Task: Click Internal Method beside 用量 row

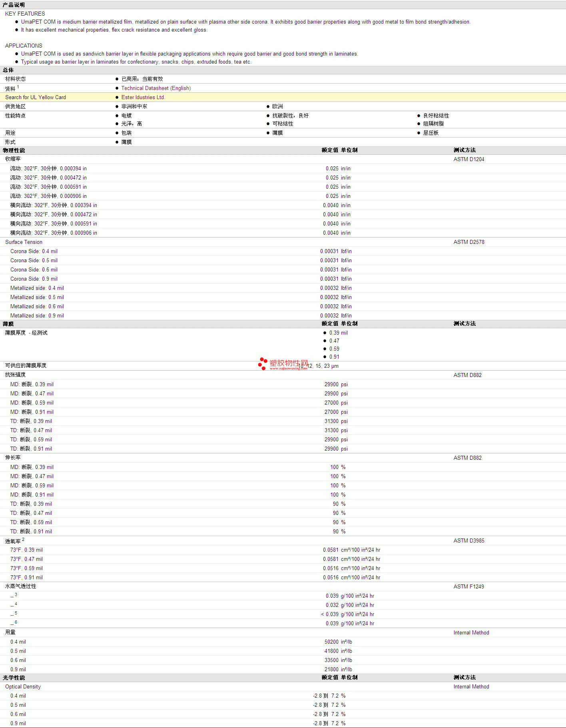Action: 471,632
